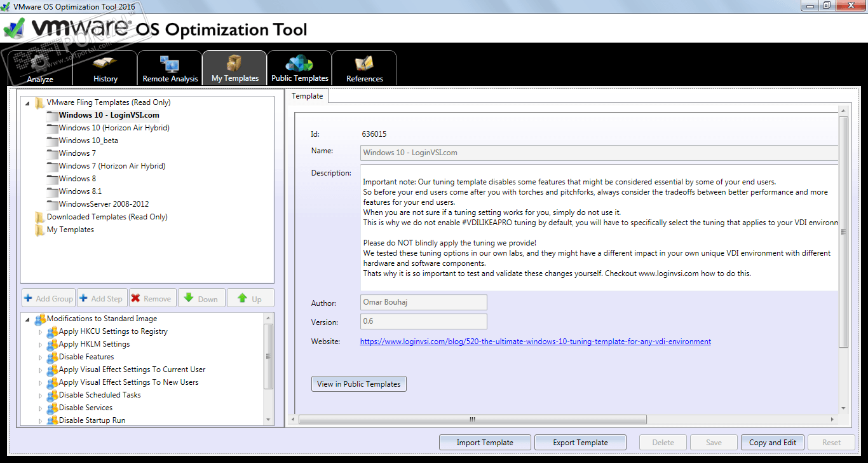Click the Windows 7 template icon

pos(52,153)
